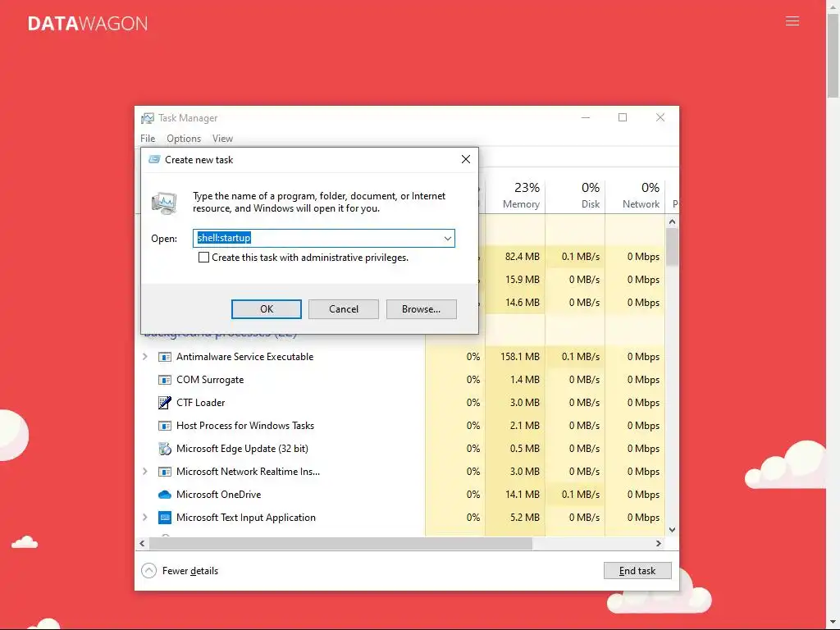Close the Create new task dialog
The width and height of the screenshot is (840, 630).
466,159
